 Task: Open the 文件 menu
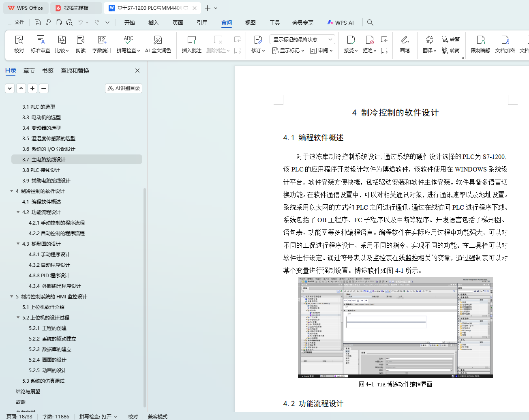16,22
